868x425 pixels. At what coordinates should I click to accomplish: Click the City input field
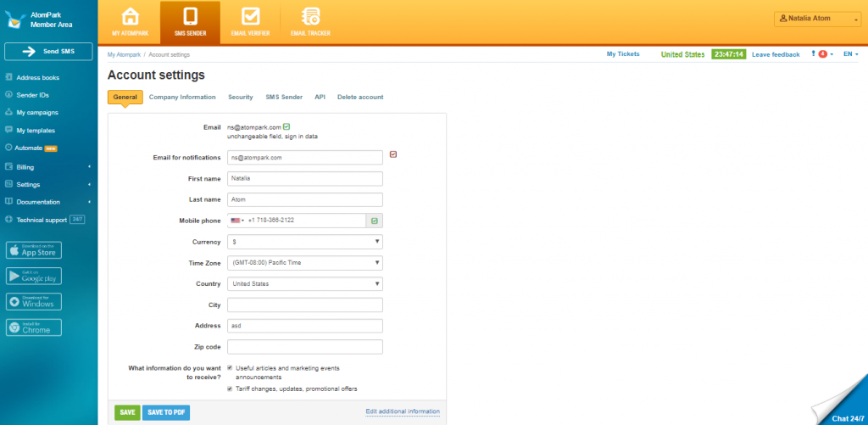[305, 305]
